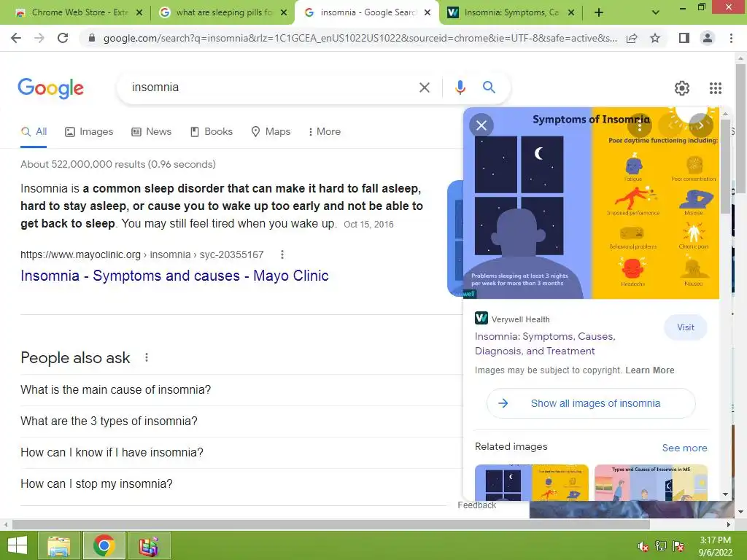This screenshot has height=560, width=747.
Task: Click the address bar URL
Action: tap(360, 38)
